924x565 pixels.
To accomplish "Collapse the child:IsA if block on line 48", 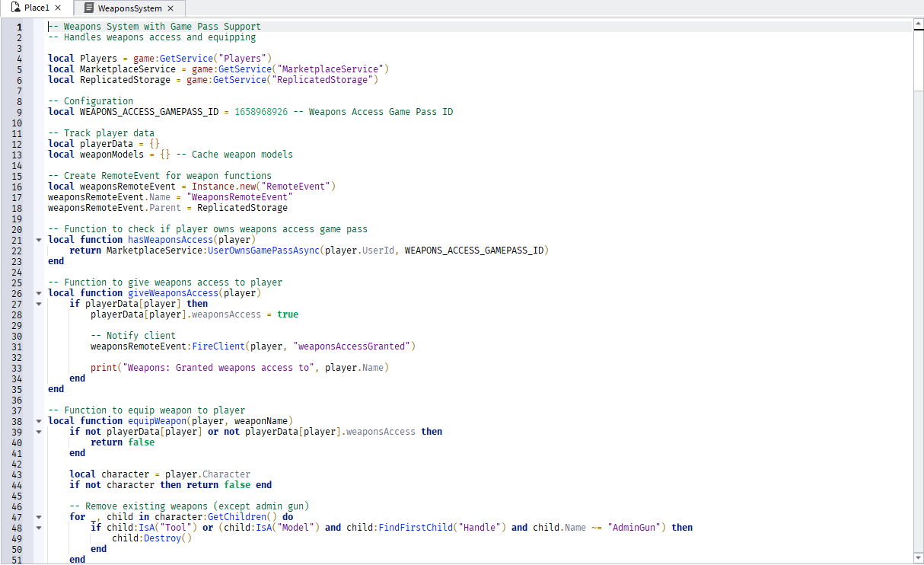I will click(39, 528).
